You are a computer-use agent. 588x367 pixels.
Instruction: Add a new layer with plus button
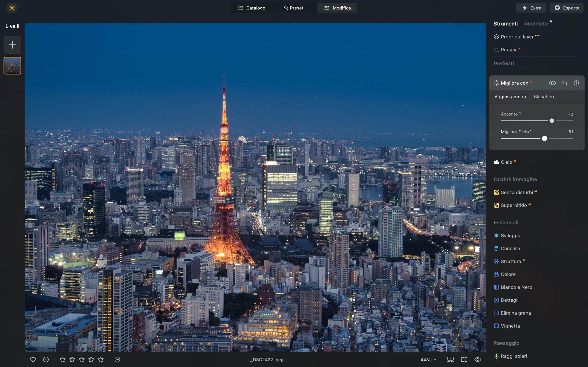tap(12, 45)
